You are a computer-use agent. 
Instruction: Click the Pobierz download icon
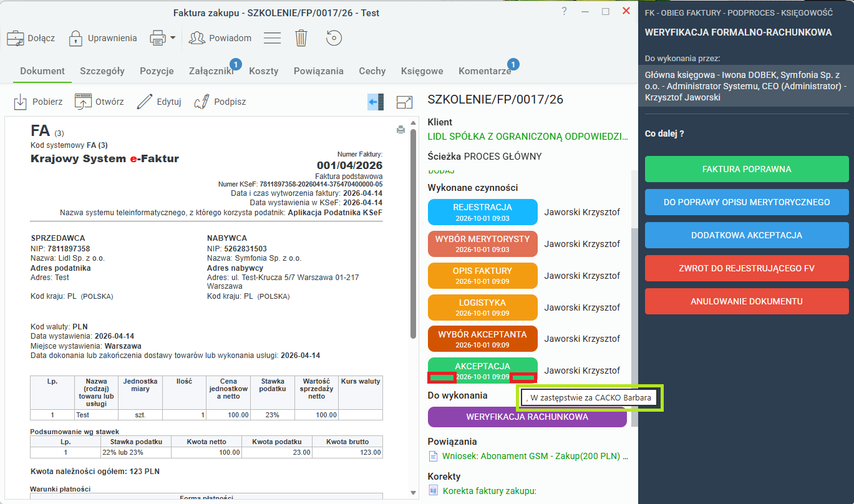click(21, 102)
